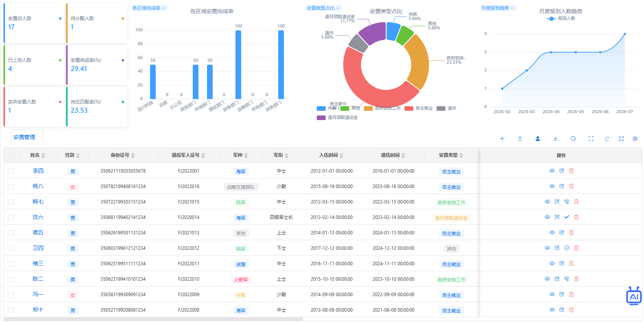
Task: Sort the table by the 性别 column
Action: point(78,155)
